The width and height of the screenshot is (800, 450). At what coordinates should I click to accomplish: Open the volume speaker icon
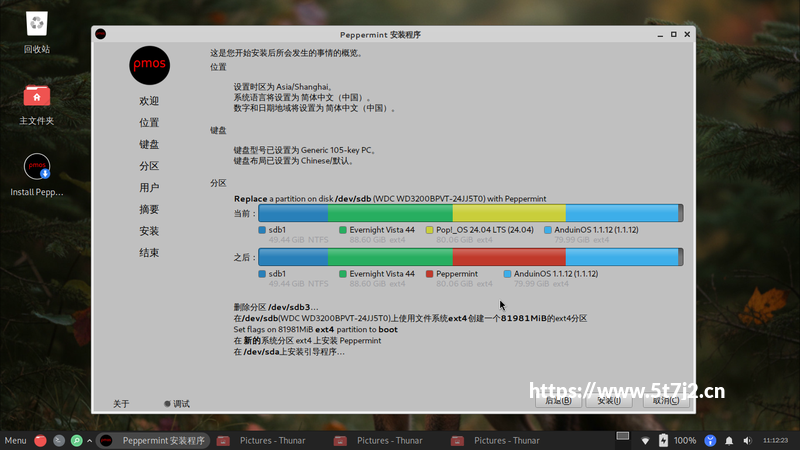coord(747,440)
